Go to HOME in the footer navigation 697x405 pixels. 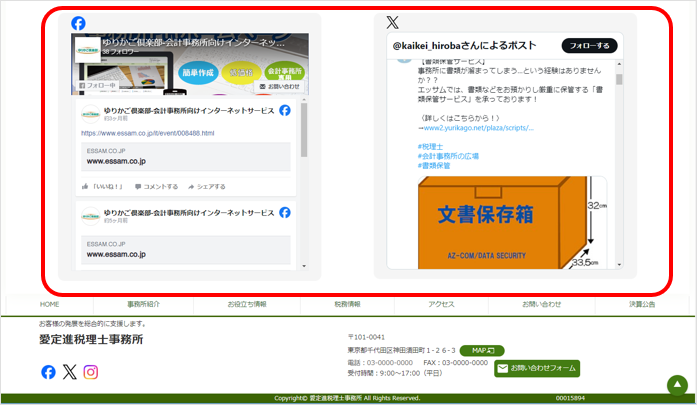tap(49, 304)
